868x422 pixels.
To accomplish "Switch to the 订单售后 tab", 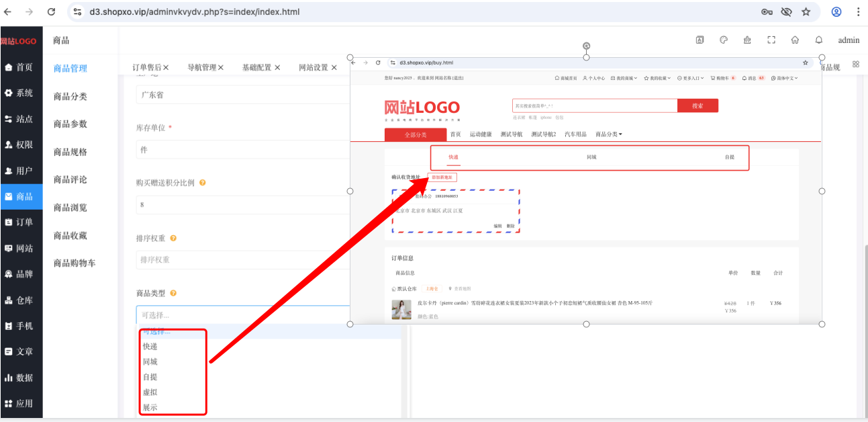I will coord(146,67).
